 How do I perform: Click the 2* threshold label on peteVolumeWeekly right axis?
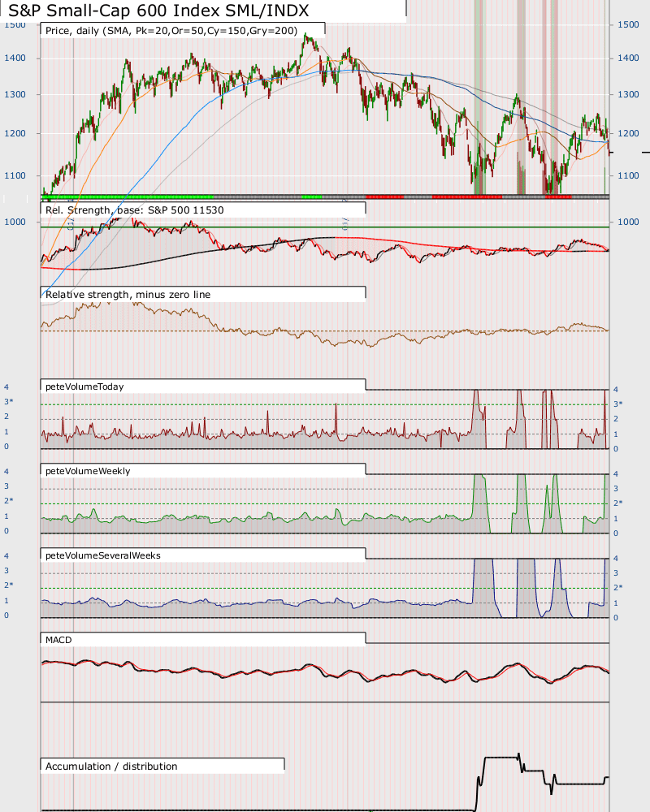[618, 503]
